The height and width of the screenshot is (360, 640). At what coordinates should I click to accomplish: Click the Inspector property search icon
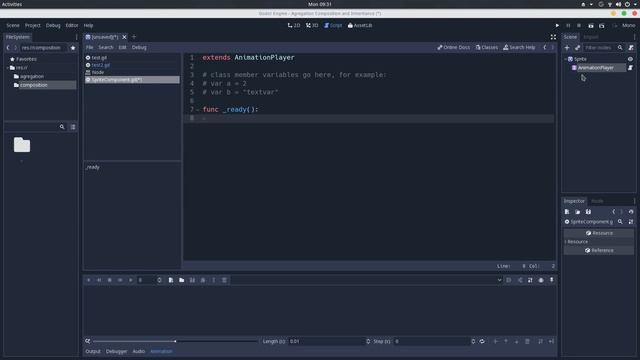click(x=620, y=222)
